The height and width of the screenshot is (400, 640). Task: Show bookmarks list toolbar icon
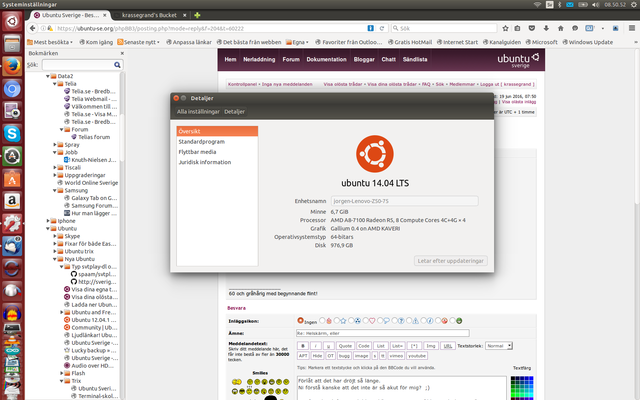pos(517,28)
